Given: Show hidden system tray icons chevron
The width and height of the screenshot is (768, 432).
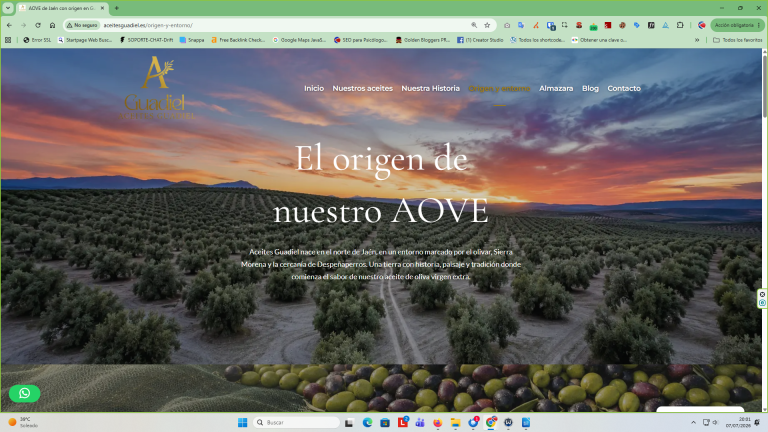Looking at the screenshot, I should 693,422.
